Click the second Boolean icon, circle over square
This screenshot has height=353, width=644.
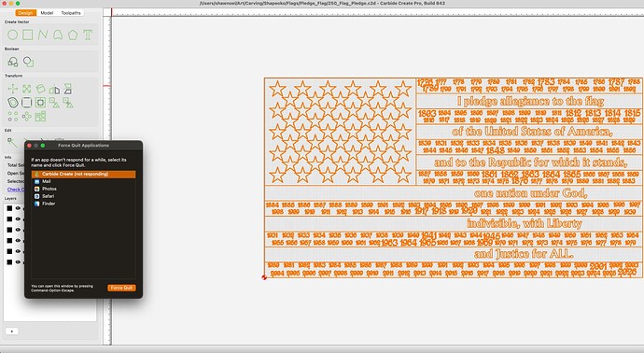point(28,62)
